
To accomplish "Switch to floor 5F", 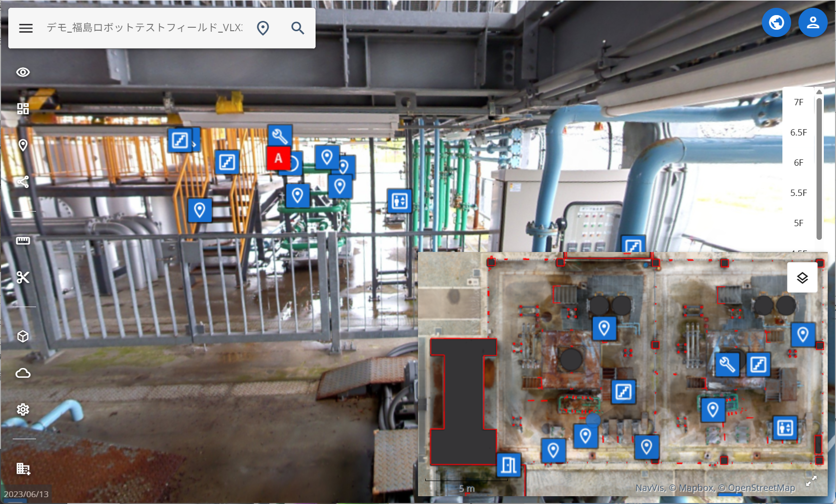I will (x=798, y=223).
